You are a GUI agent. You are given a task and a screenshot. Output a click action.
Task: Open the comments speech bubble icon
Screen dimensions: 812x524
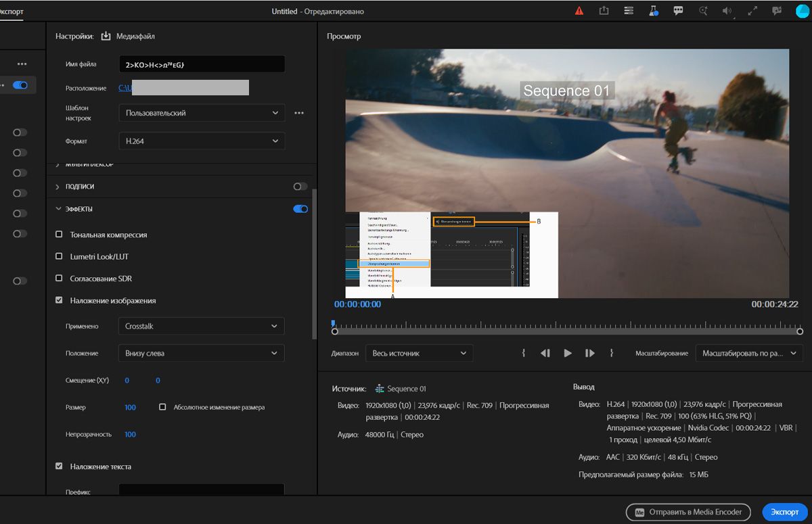678,11
